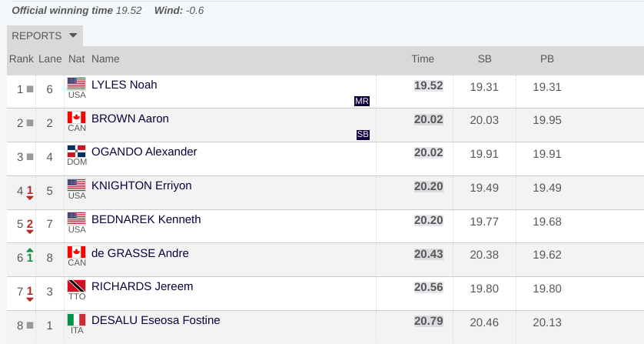Click the Dominican flag beside OGANDO Alexander
The image size is (644, 344).
76,151
